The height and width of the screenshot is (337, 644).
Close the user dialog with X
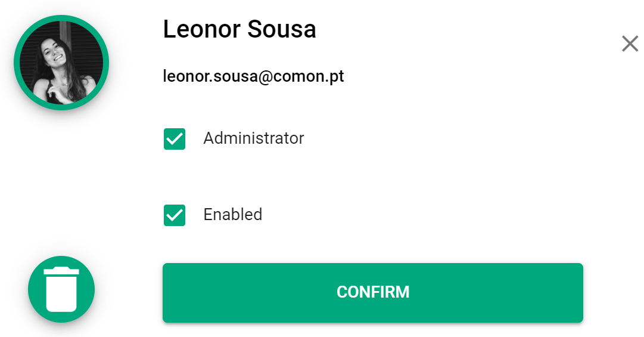630,44
